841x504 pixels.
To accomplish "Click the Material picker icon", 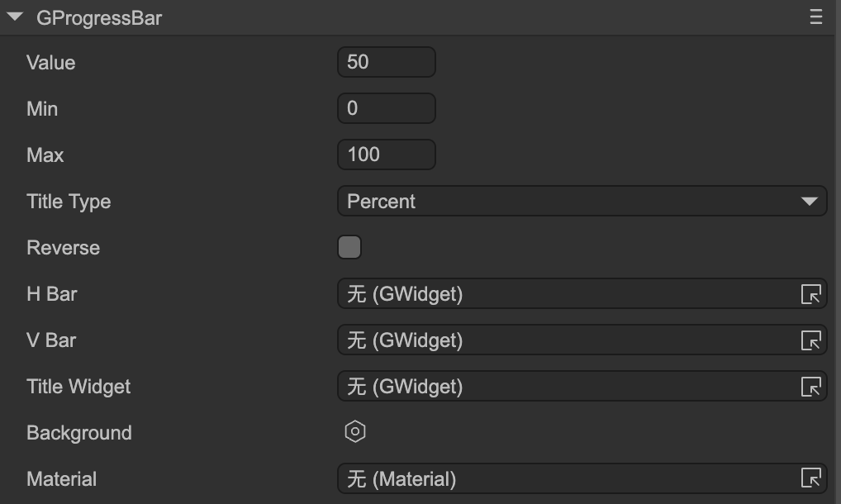I will click(x=811, y=478).
